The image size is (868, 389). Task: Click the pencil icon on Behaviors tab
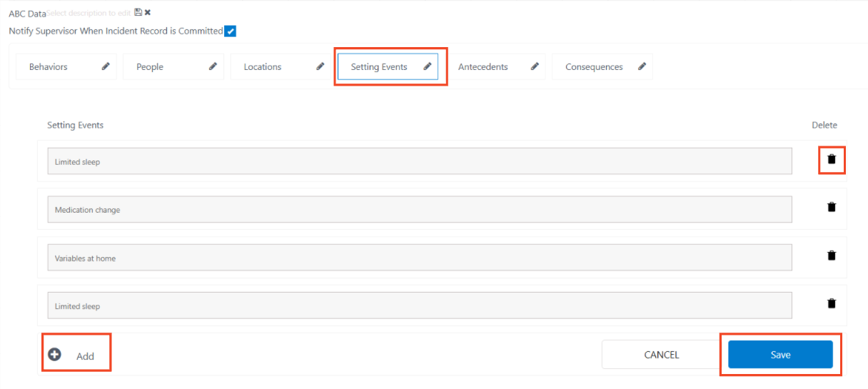(x=106, y=66)
